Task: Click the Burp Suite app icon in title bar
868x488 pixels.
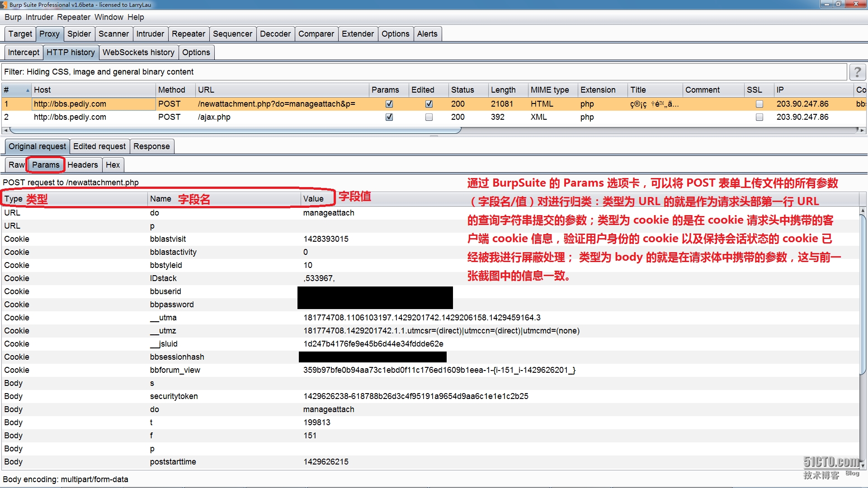Action: tap(4, 5)
